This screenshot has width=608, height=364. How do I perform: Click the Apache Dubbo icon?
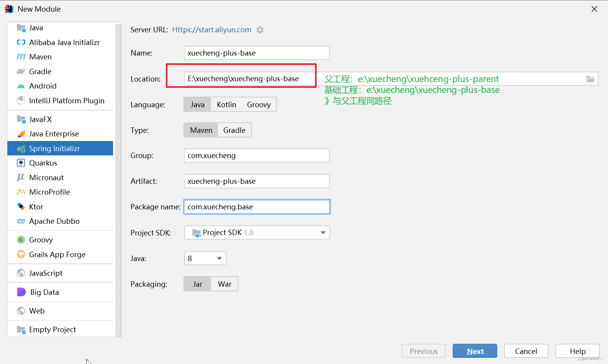[21, 221]
